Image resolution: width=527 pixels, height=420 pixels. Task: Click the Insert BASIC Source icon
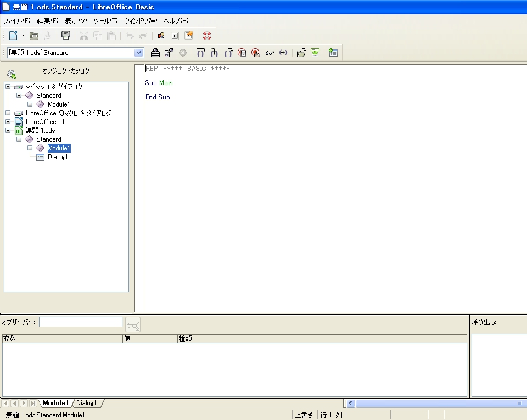(x=301, y=53)
